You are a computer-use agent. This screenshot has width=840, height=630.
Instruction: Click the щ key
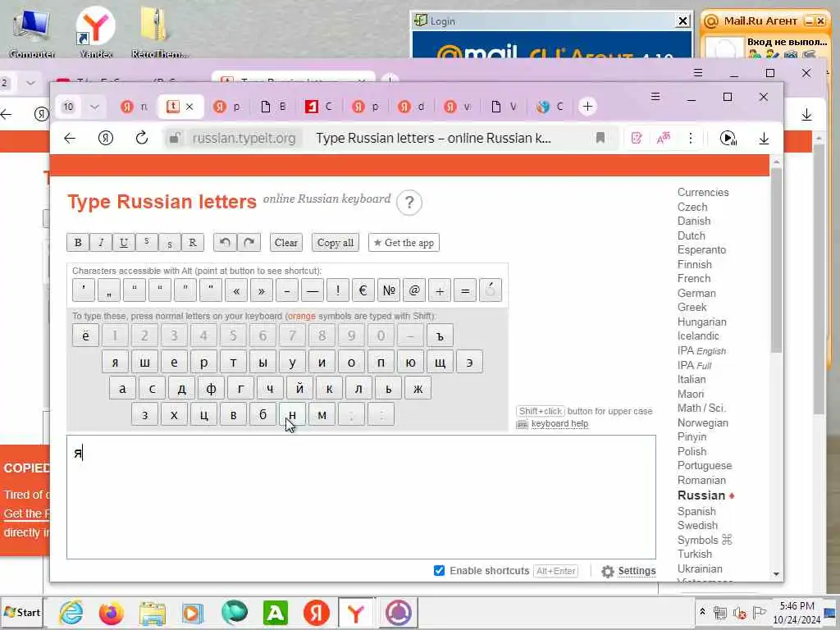click(x=440, y=362)
